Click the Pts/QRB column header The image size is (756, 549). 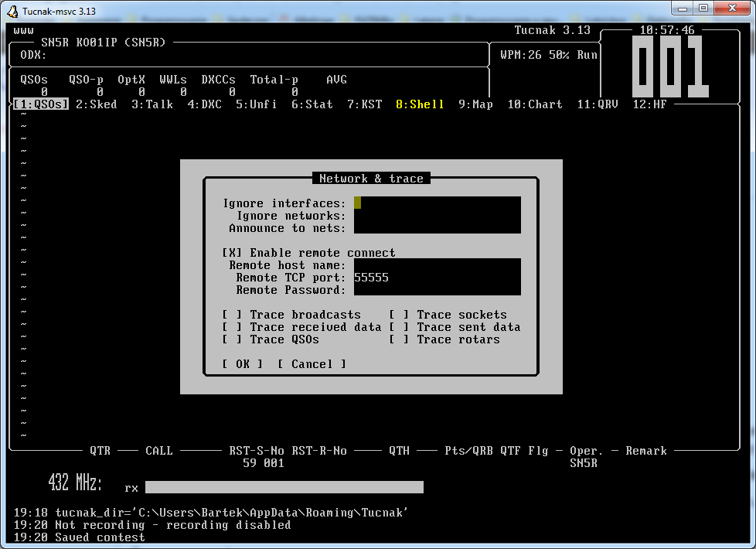(x=468, y=451)
